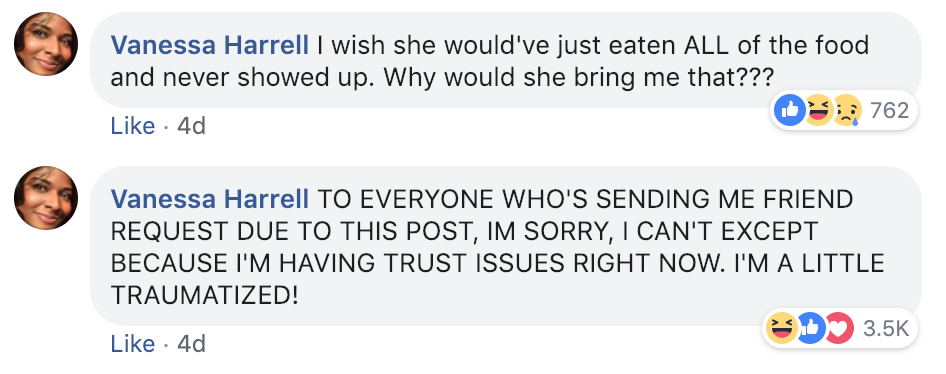
Task: Open the 3.5K reactions count
Action: pos(886,329)
